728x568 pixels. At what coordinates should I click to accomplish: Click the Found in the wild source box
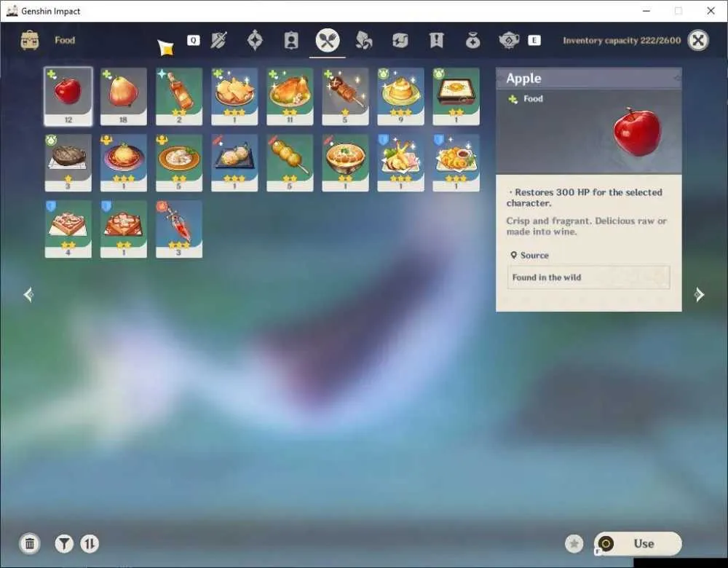pyautogui.click(x=588, y=277)
